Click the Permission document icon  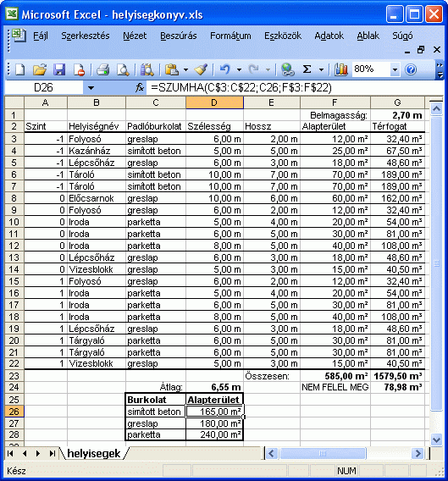(79, 69)
